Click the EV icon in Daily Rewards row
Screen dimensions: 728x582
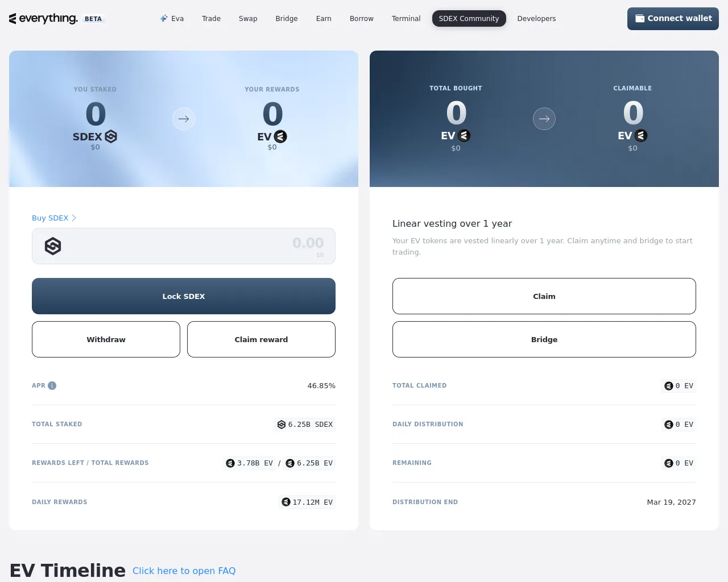click(286, 502)
